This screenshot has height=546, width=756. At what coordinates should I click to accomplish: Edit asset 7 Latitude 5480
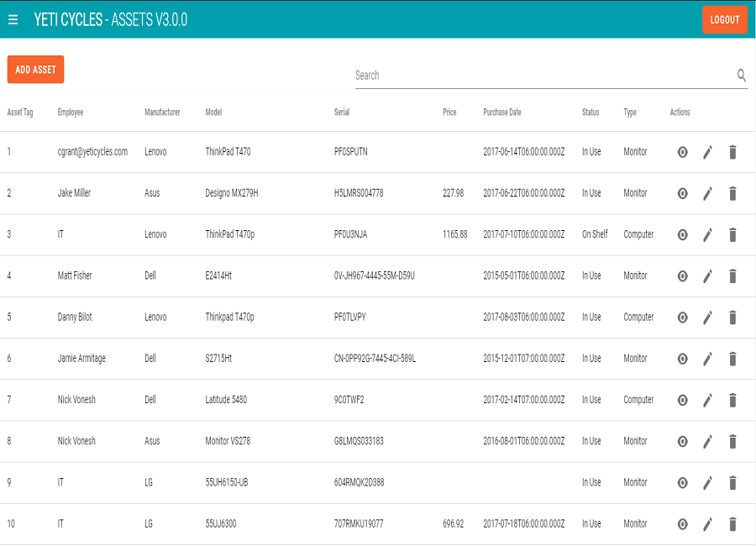pos(707,401)
